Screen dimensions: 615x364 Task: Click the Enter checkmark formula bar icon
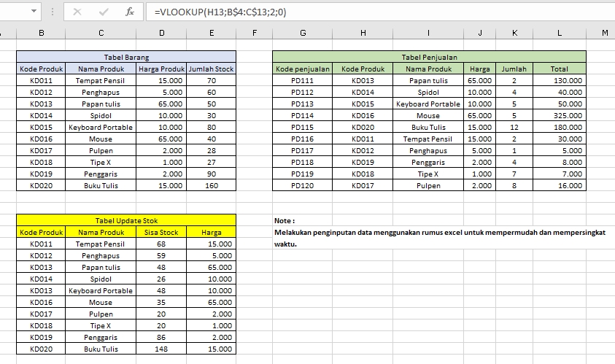[x=104, y=12]
